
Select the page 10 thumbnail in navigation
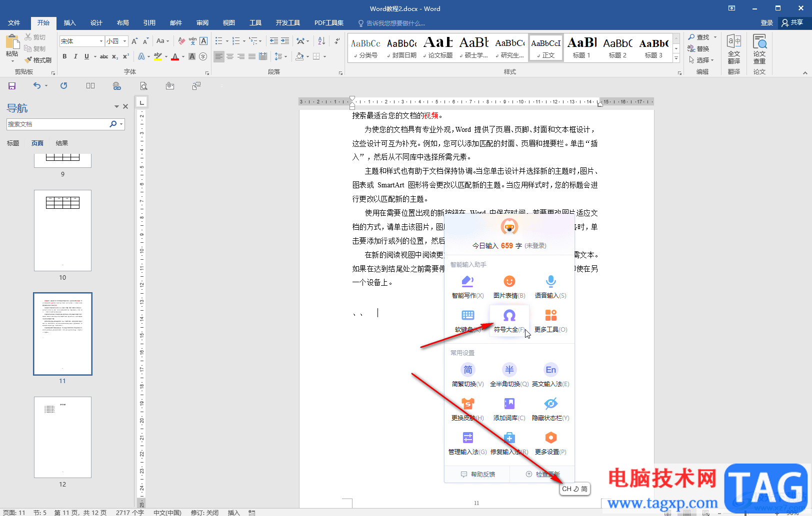pos(62,230)
